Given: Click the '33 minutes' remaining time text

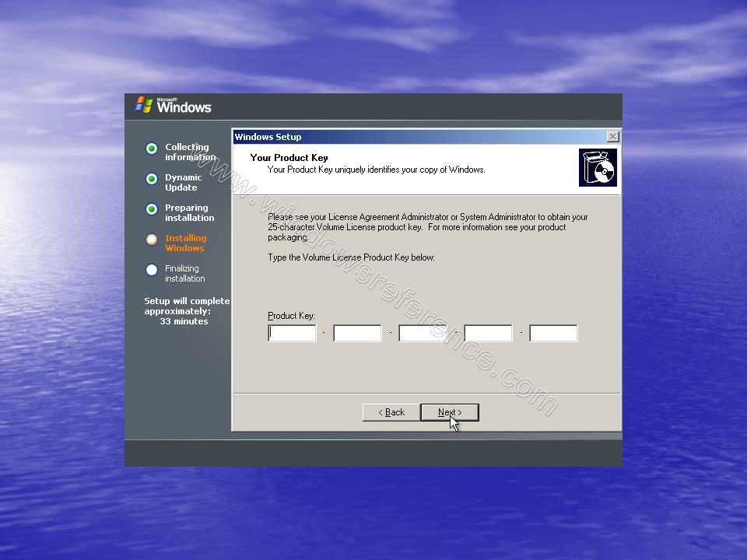Looking at the screenshot, I should [184, 321].
